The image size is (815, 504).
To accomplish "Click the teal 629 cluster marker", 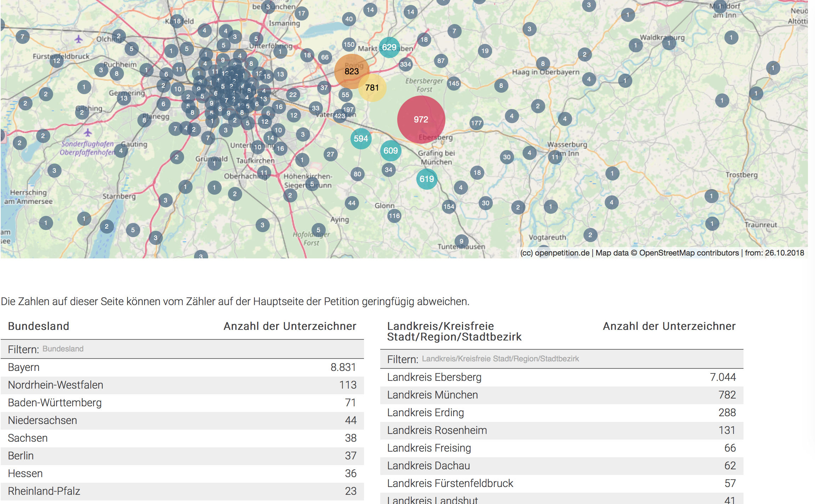I will click(x=389, y=47).
